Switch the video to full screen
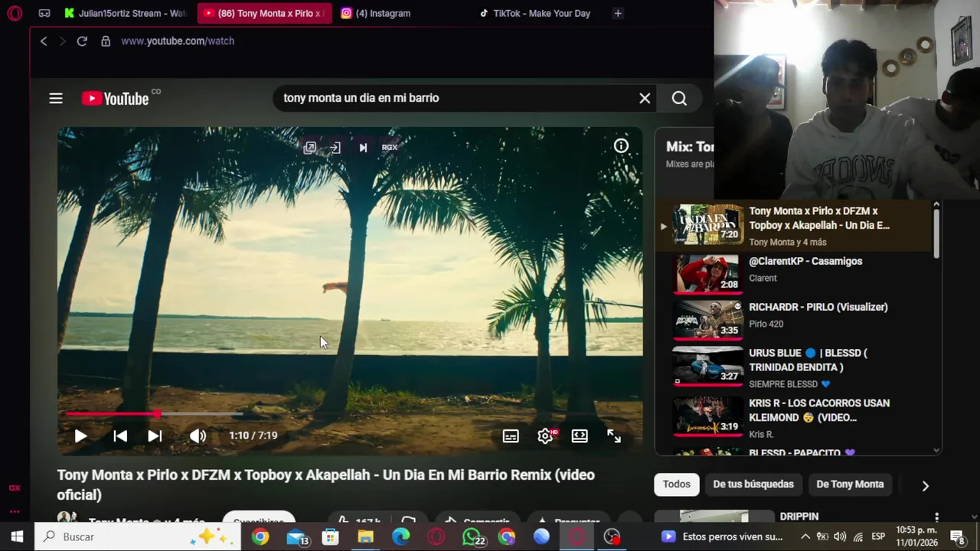This screenshot has height=551, width=980. [x=614, y=436]
